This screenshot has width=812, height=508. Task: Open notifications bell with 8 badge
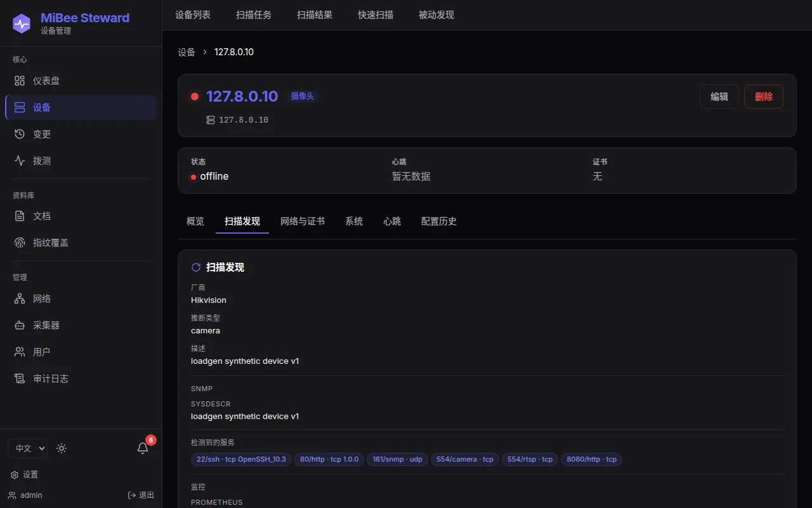pyautogui.click(x=143, y=448)
